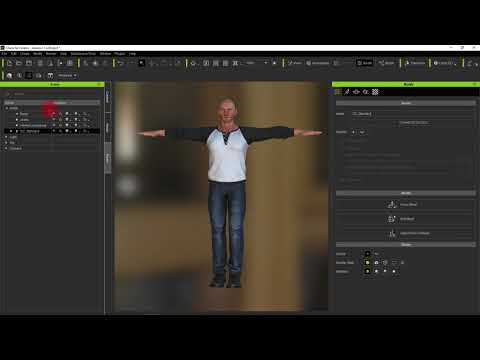Image resolution: width=480 pixels, height=360 pixels.
Task: Click the Open Project folder icon
Action: (x=19, y=63)
